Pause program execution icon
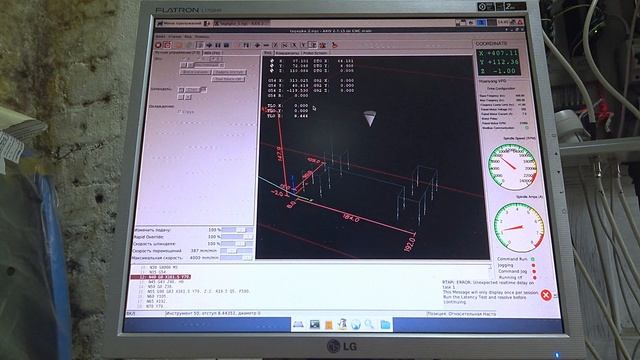Screen dimensions: 640x360 218,45
